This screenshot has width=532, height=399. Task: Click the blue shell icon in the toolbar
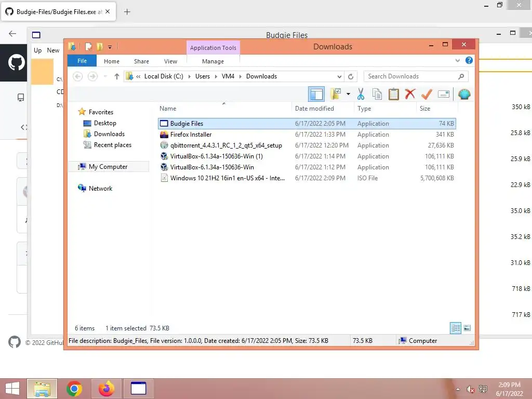click(x=464, y=94)
